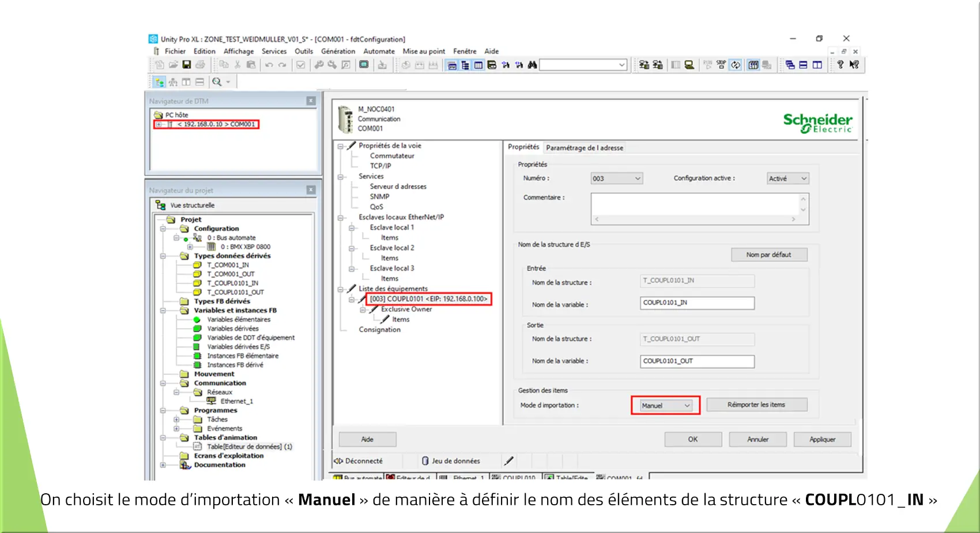Collapse the Liste des équipements node
Viewport: 980px width, 533px height.
pyautogui.click(x=341, y=289)
